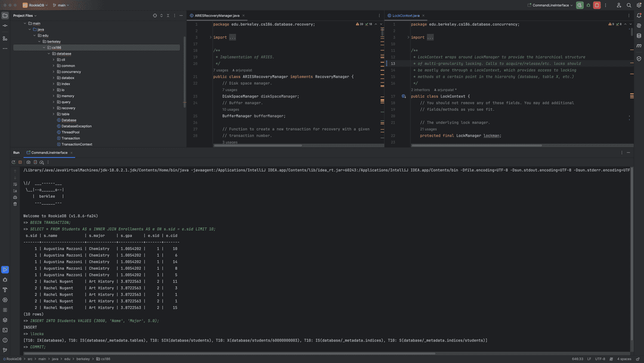Toggle the Project tool window button

point(5,16)
